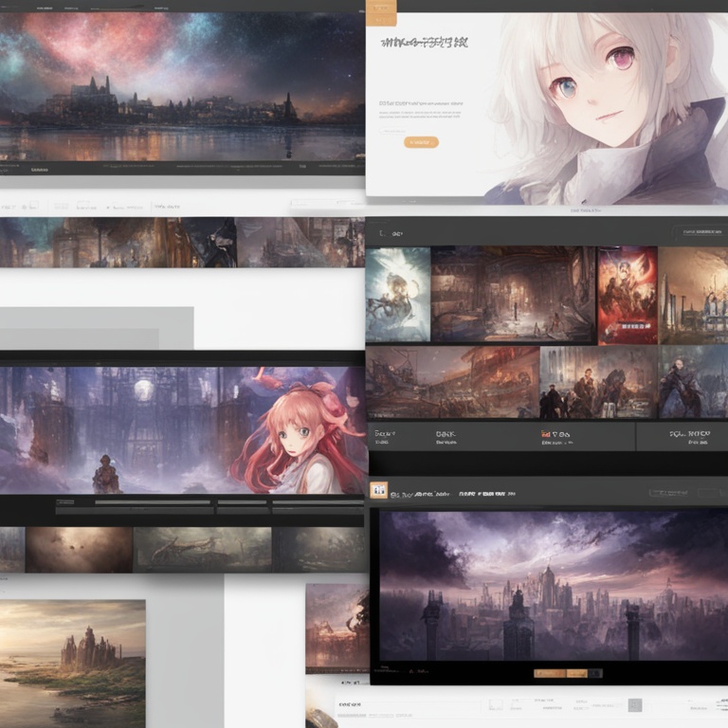The width and height of the screenshot is (728, 728).
Task: Open the burning ship wreck thumbnail in gallery
Action: (x=453, y=382)
